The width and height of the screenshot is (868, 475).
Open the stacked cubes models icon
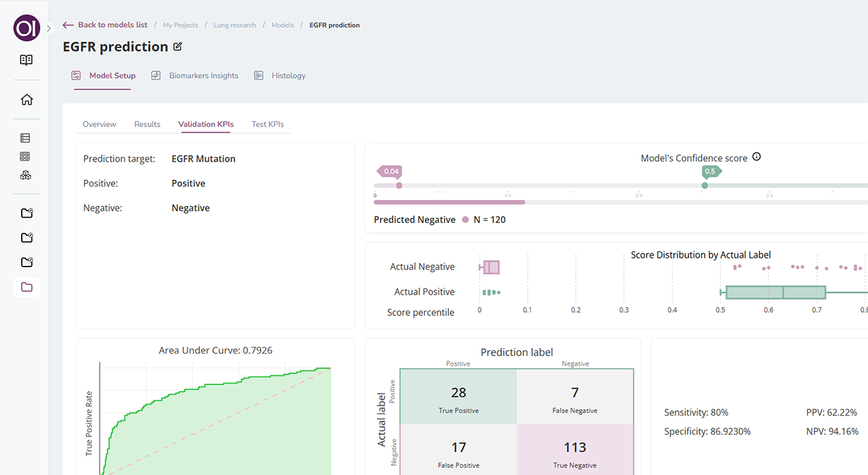pos(26,175)
